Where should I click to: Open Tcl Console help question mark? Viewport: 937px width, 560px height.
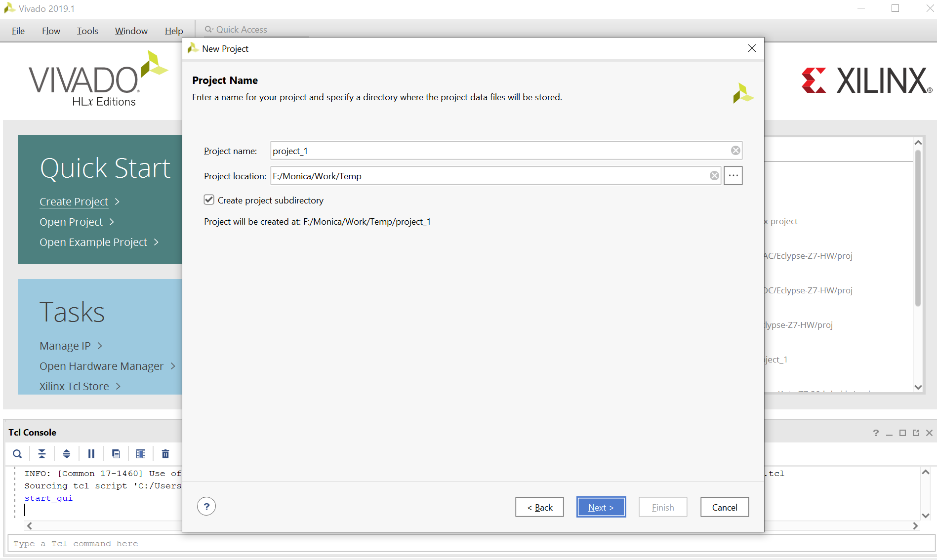coord(876,433)
